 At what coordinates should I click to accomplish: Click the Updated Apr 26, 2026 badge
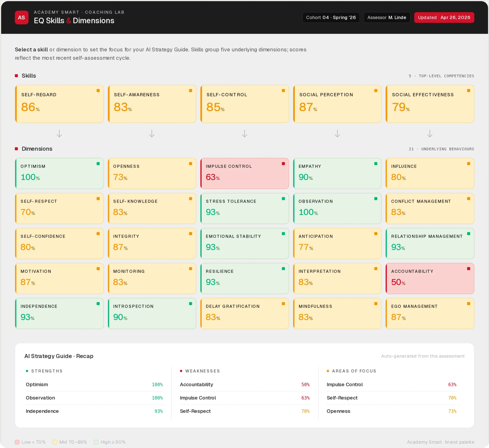click(444, 17)
